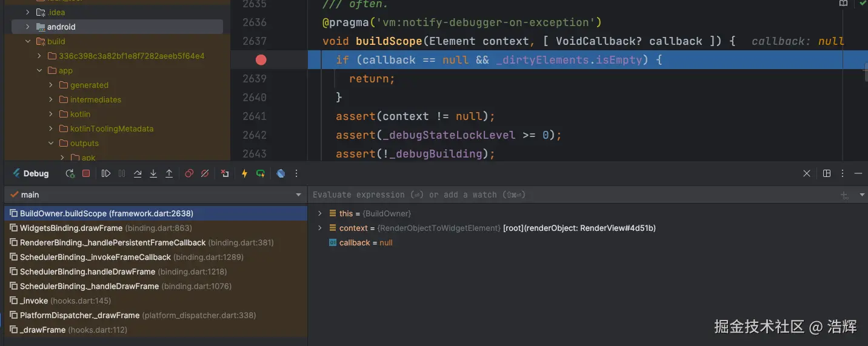Screen dimensions: 868x346
Task: Click the @pragma annotation line
Action: (462, 22)
